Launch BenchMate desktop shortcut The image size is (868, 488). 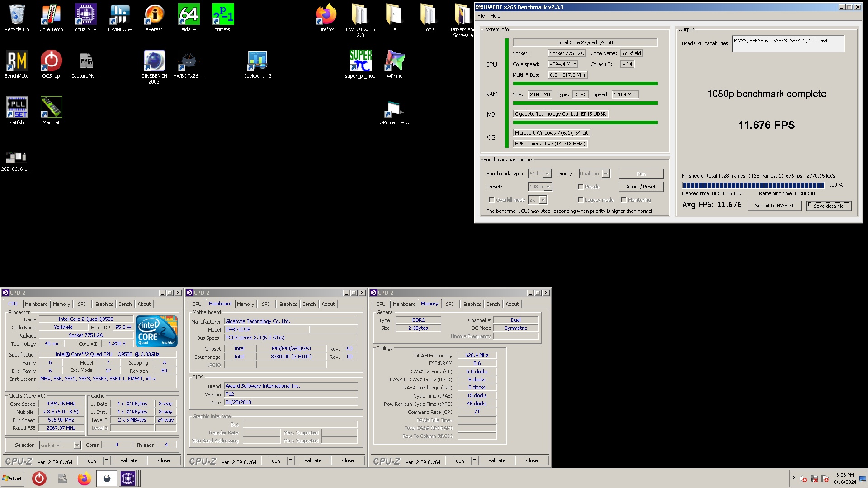pyautogui.click(x=17, y=65)
